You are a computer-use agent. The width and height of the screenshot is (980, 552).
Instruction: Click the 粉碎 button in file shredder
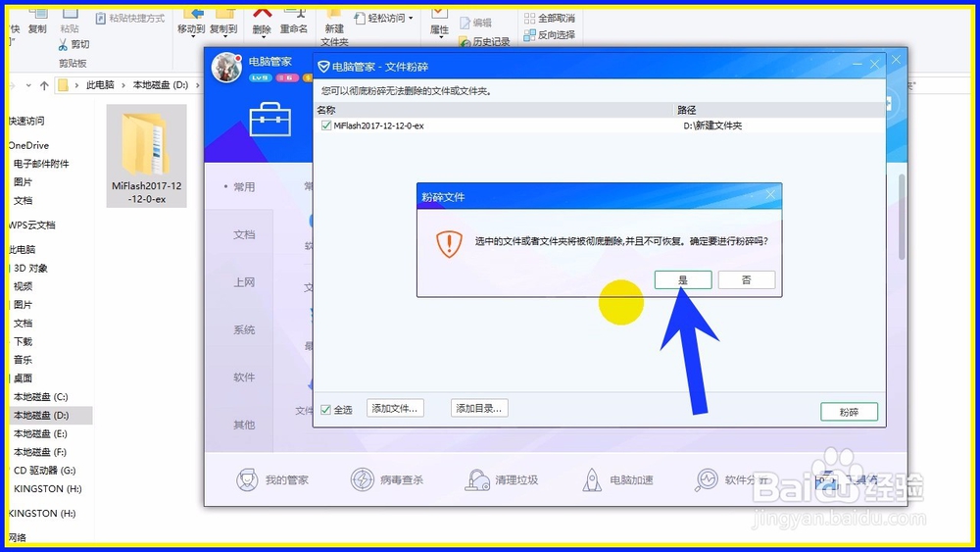[849, 412]
